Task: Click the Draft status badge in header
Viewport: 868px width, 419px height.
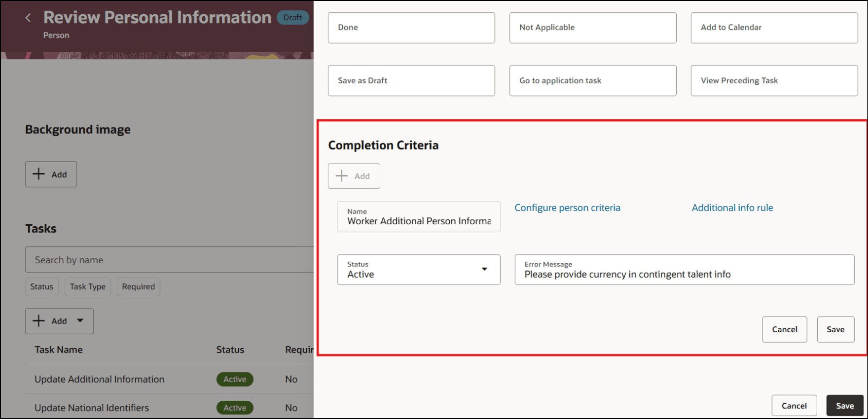Action: (292, 18)
